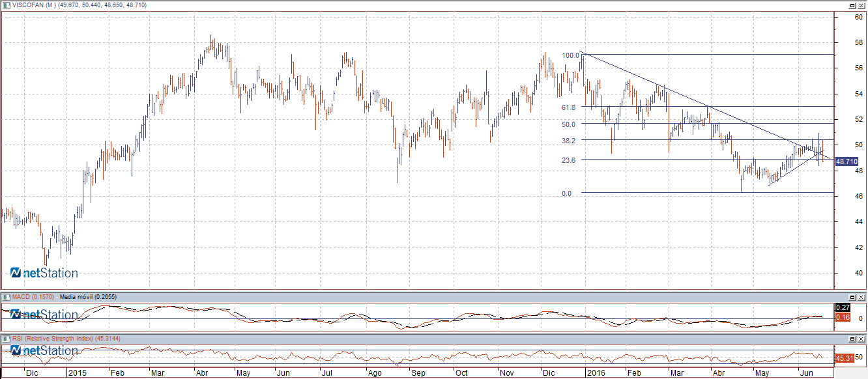This screenshot has width=868, height=379.
Task: Maximize the MACD indicator panel
Action: (852, 298)
